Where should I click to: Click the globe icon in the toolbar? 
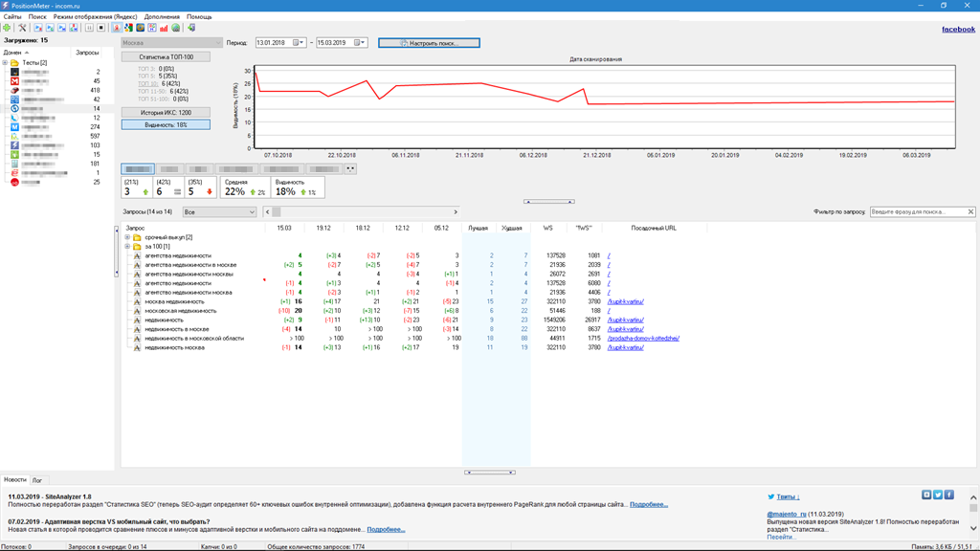click(x=175, y=28)
